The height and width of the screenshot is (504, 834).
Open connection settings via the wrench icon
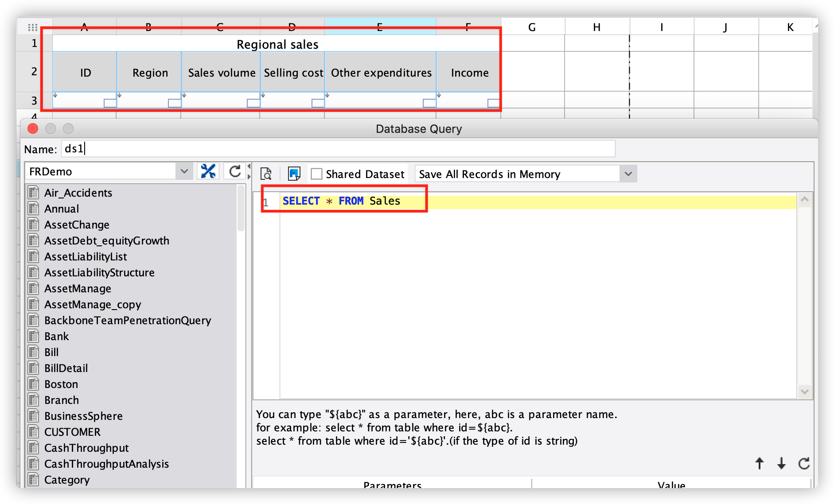pyautogui.click(x=208, y=171)
